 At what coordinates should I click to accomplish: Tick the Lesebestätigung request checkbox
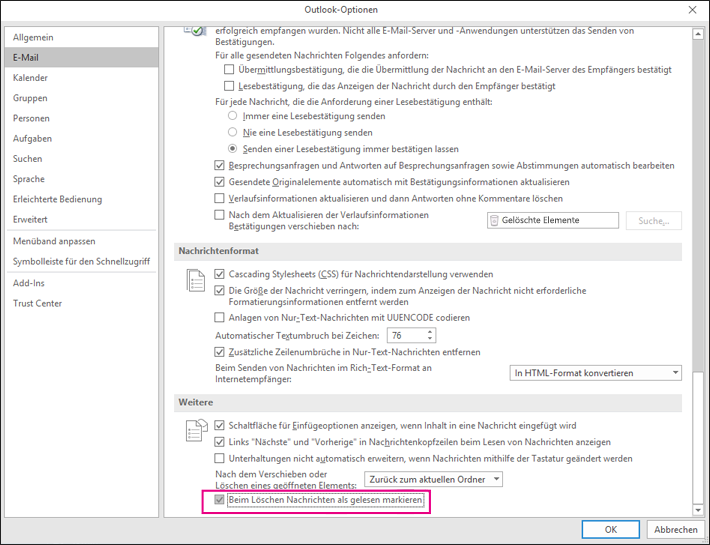coord(229,86)
